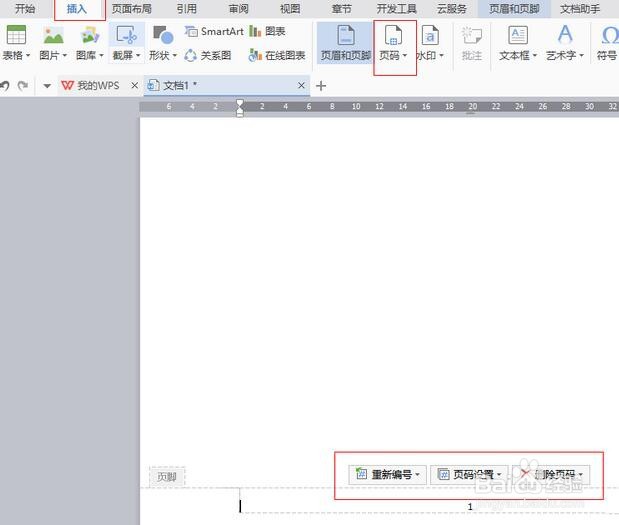Go to the 审阅 tab
Viewport: 619px width, 525px height.
pyautogui.click(x=238, y=9)
